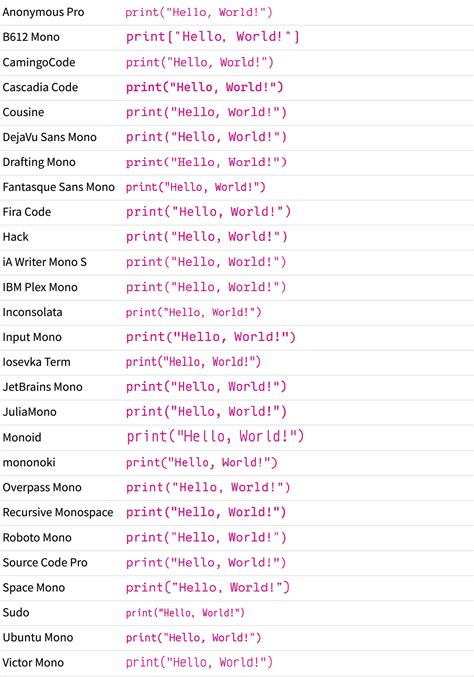Click the code sample beside Overpass Mono
474x677 pixels.
208,487
